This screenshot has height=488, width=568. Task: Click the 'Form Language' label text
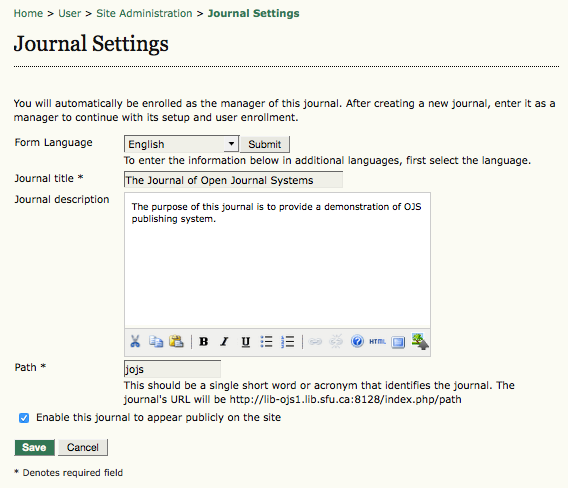(53, 142)
